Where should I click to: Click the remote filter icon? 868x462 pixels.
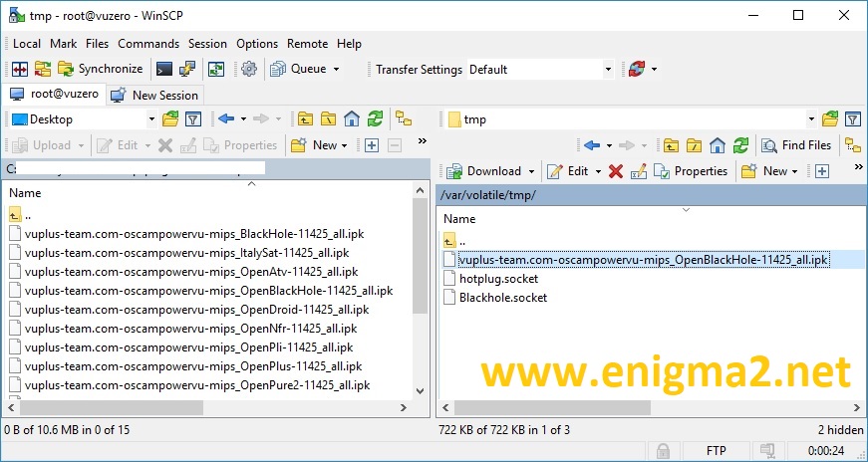coord(853,118)
